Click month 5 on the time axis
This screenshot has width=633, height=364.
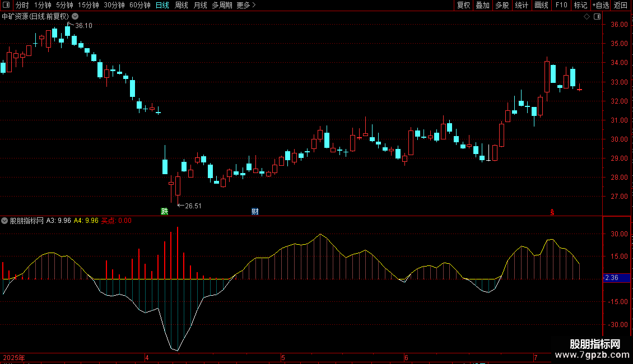click(283, 357)
